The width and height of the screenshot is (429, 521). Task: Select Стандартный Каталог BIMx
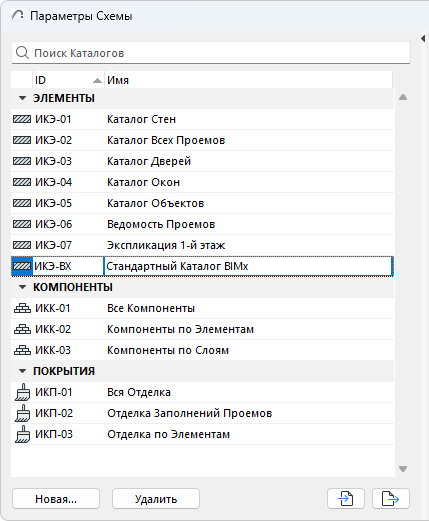(177, 266)
